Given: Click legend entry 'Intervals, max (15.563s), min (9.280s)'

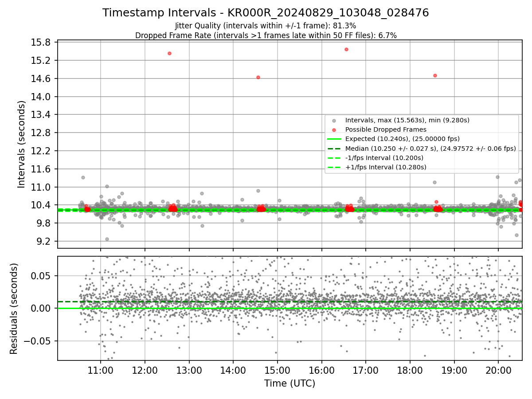Looking at the screenshot, I should pos(407,120).
